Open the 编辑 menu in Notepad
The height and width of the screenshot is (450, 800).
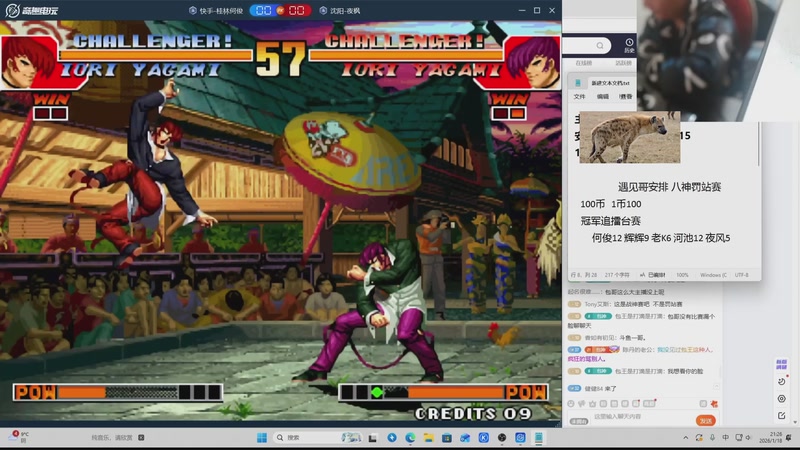[603, 96]
